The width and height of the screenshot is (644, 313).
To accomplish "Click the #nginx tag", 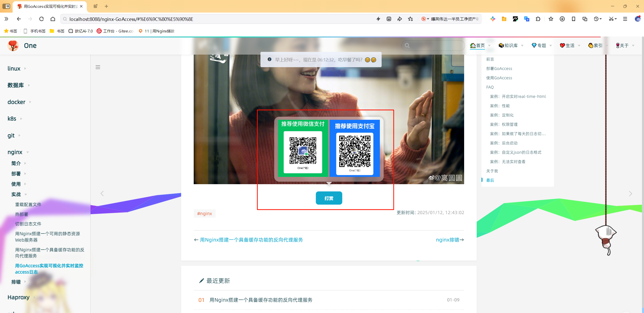I will [205, 214].
